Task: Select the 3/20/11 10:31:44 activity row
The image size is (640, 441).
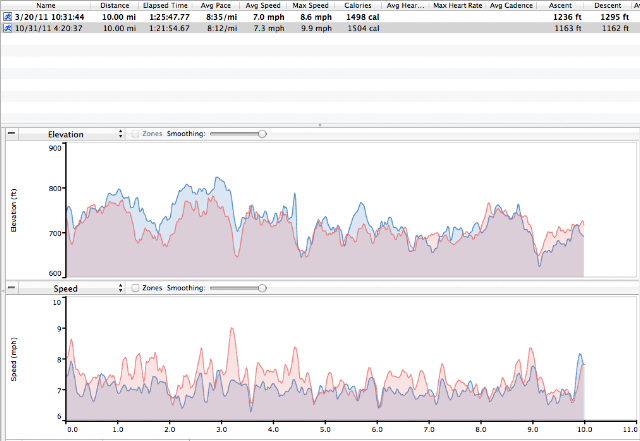Action: coord(320,17)
